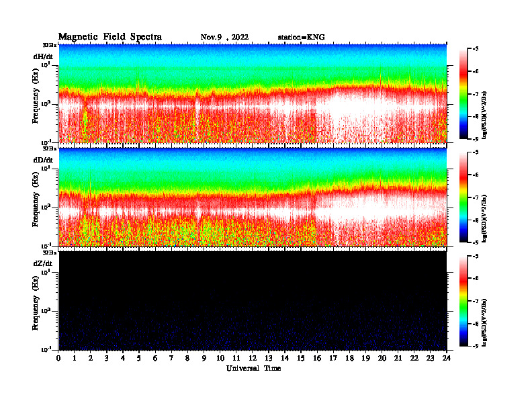
Task: Click hour "6" on the time axis
Action: pyautogui.click(x=155, y=359)
